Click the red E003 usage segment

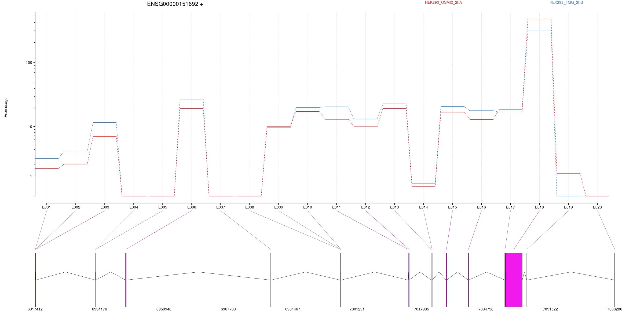point(105,137)
